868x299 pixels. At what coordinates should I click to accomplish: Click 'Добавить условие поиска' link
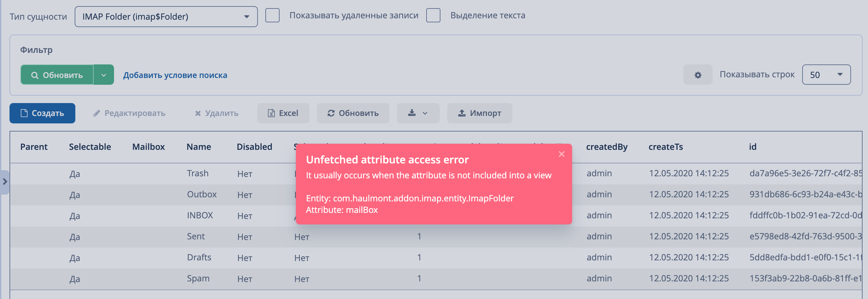pyautogui.click(x=175, y=75)
